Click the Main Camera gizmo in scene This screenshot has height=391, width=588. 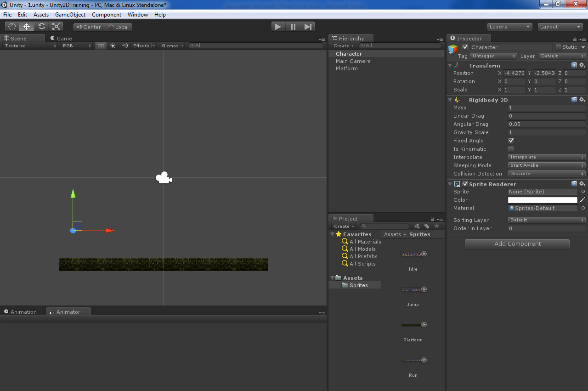pyautogui.click(x=164, y=178)
